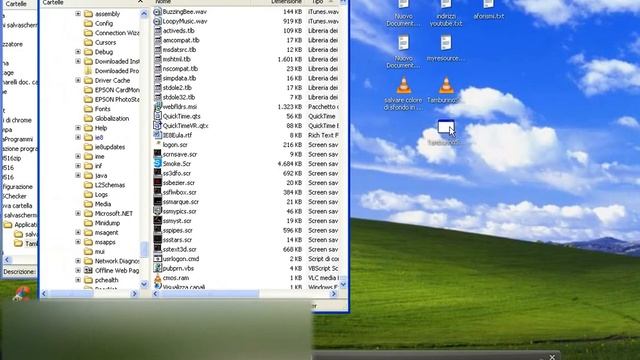
Task: Select the ssmyst.scr file name
Action: coord(177,221)
